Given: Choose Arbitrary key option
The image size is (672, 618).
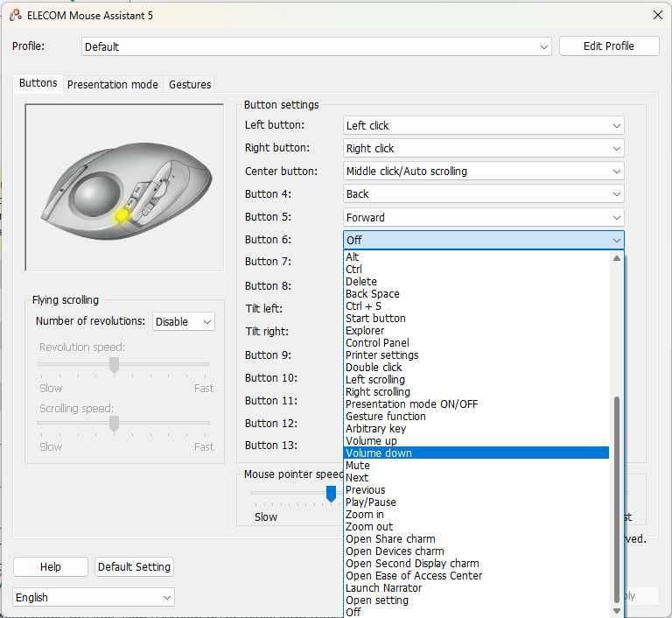Looking at the screenshot, I should pyautogui.click(x=477, y=429).
